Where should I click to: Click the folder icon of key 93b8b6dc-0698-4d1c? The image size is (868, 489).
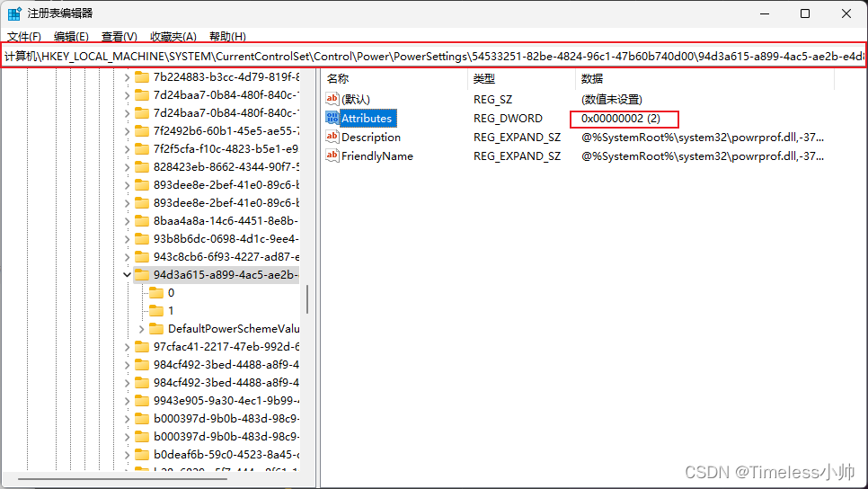142,239
